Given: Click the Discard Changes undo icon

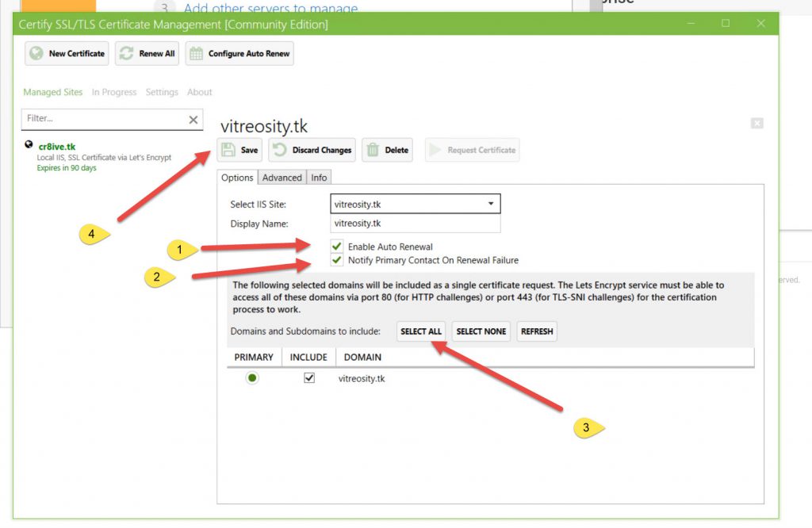Looking at the screenshot, I should (x=279, y=150).
